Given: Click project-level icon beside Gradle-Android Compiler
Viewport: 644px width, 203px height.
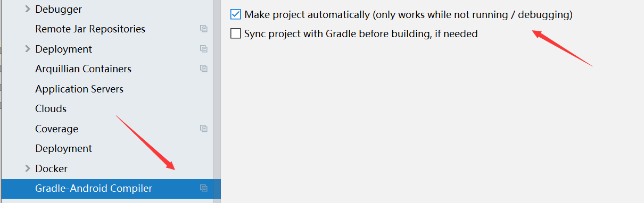Looking at the screenshot, I should (x=203, y=188).
